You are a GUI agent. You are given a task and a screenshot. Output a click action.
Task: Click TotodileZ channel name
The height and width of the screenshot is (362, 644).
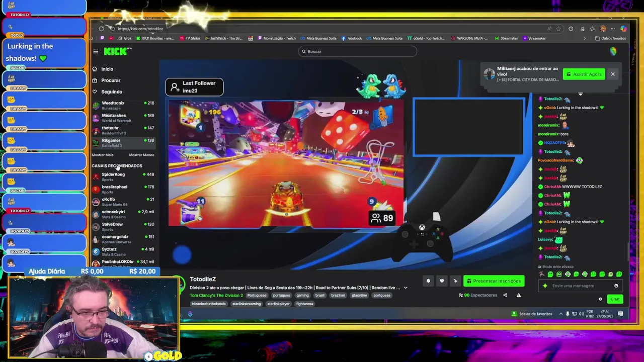[203, 279]
